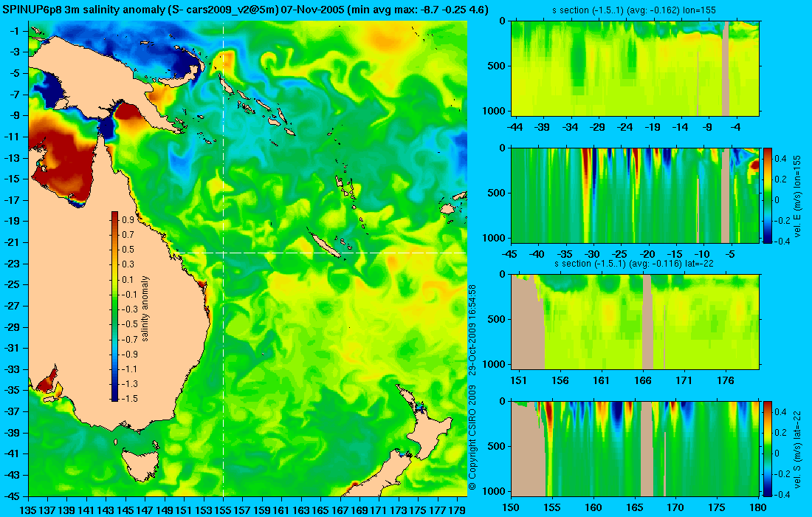Click longitude tick '167' below the main map
Screen dimensions: 812x517
pyautogui.click(x=340, y=510)
